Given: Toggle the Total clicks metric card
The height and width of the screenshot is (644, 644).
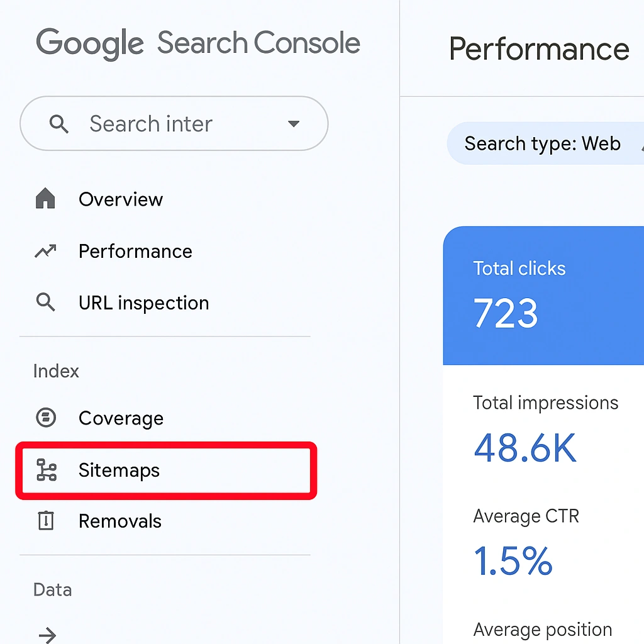Looking at the screenshot, I should [543, 296].
